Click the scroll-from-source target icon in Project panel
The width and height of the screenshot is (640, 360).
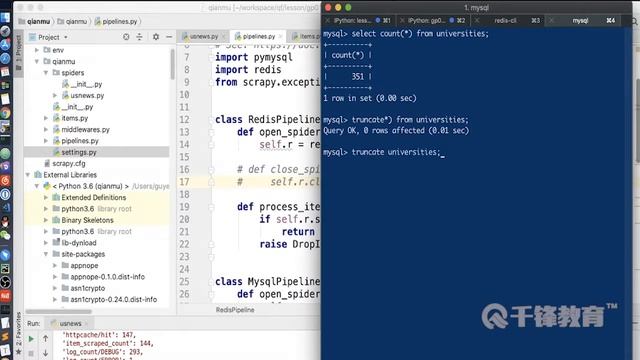(126, 37)
